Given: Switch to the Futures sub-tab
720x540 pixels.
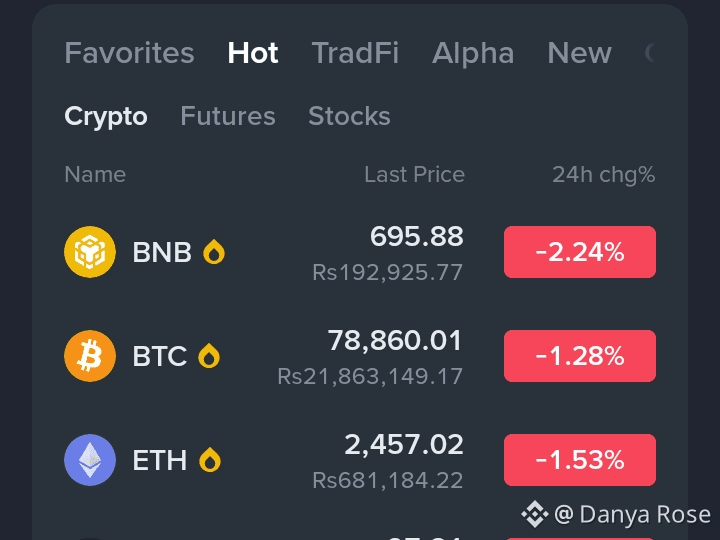Looking at the screenshot, I should click(x=228, y=116).
